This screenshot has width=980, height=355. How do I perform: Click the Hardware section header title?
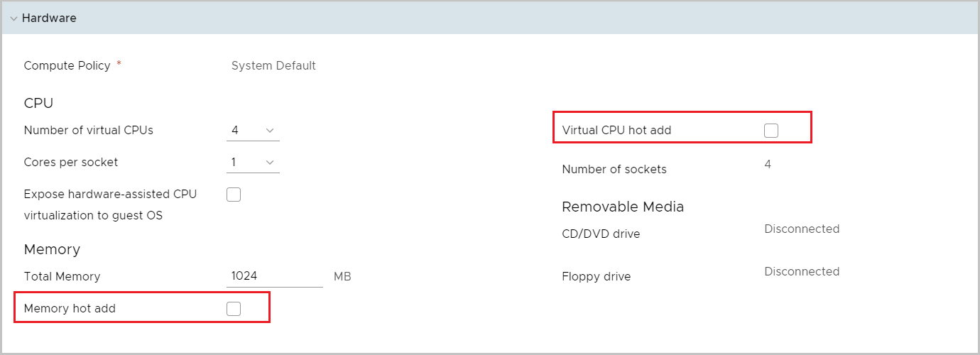point(49,18)
